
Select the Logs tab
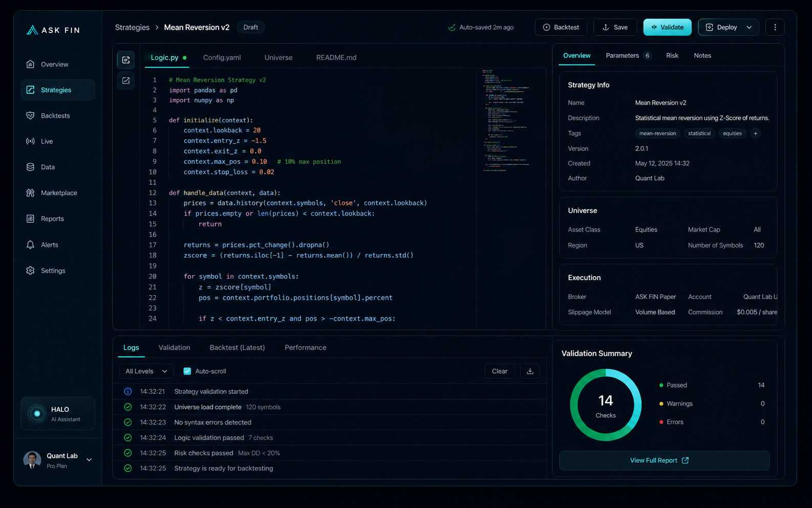[x=131, y=348]
